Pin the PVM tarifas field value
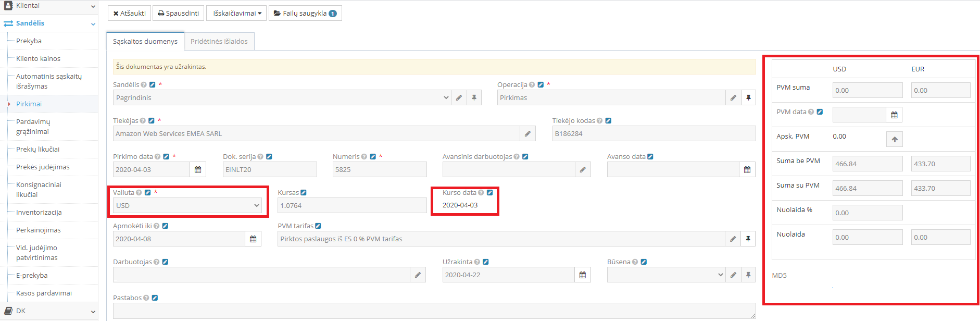This screenshot has height=321, width=980. 748,239
